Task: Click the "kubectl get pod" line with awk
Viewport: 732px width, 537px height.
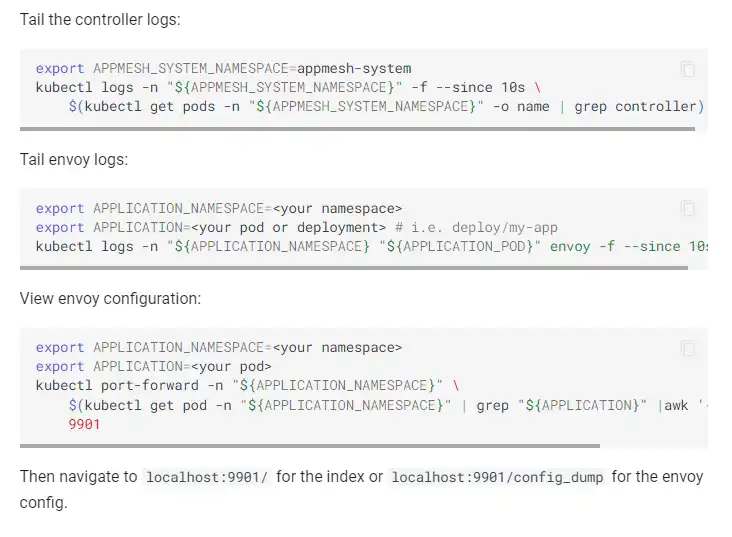Action: coord(380,405)
